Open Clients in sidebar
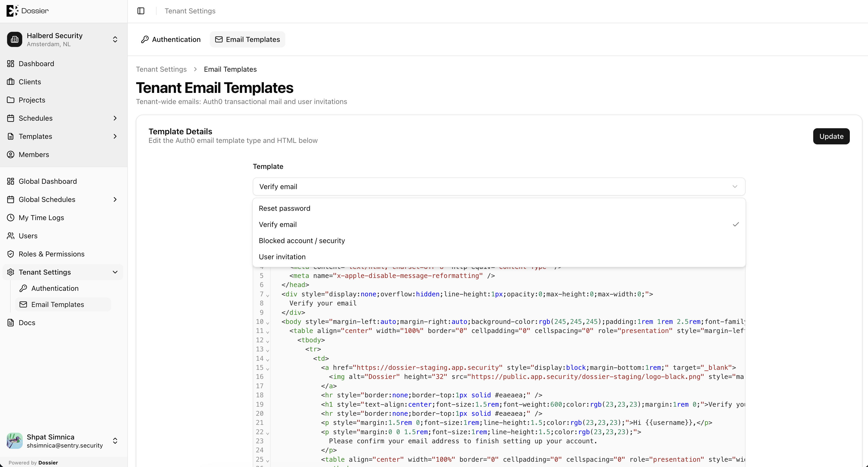Screen dimensions: 868x467 click(64, 82)
